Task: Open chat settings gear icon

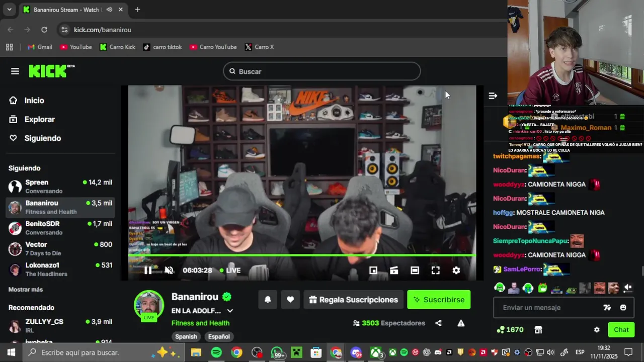Action: 597,330
